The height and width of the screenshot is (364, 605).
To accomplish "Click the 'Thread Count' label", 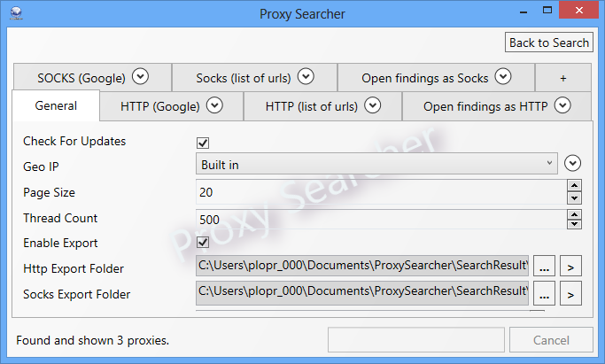I will pyautogui.click(x=60, y=218).
